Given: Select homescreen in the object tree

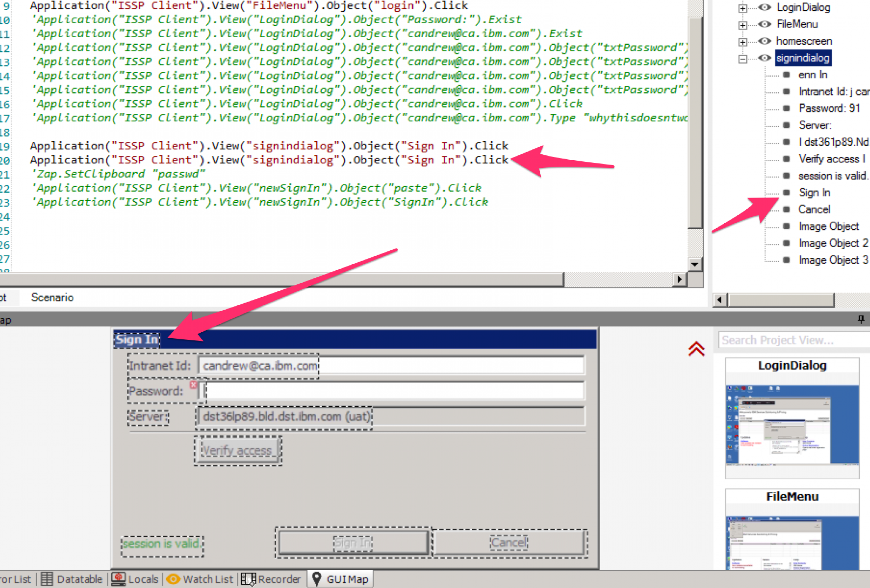Looking at the screenshot, I should [804, 41].
